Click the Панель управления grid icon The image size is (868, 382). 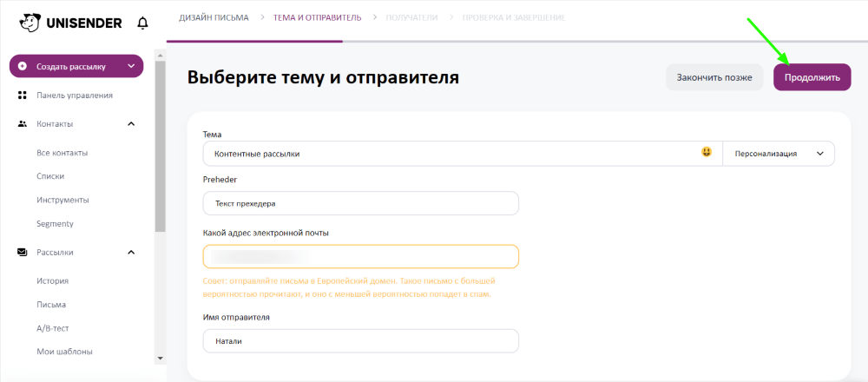[x=23, y=95]
